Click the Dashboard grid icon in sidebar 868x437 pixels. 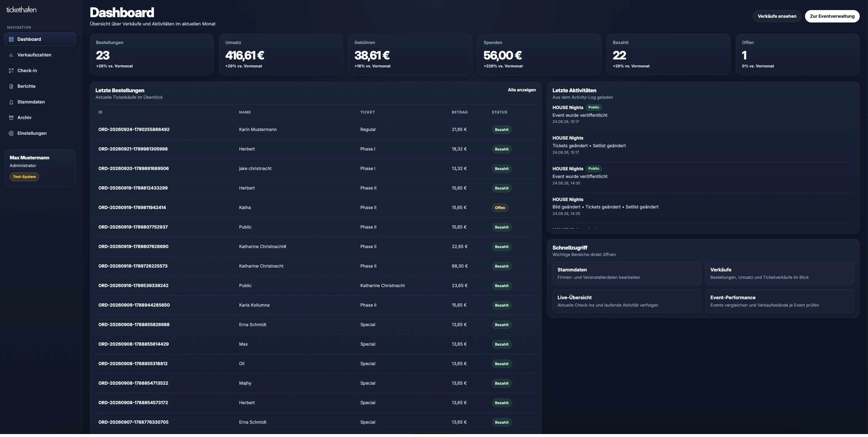coord(11,39)
